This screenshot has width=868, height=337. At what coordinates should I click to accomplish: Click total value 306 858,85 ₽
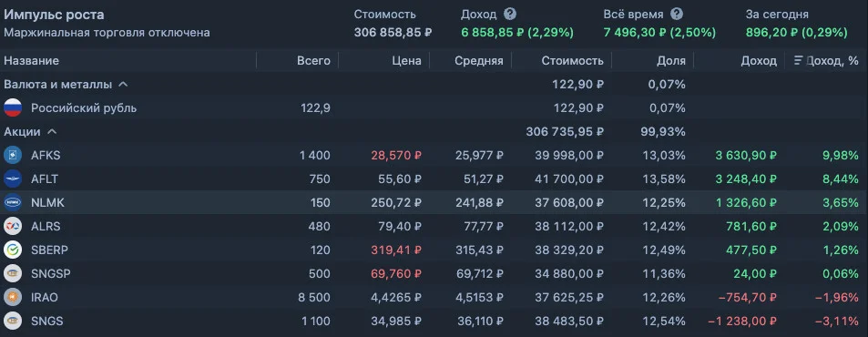(393, 33)
